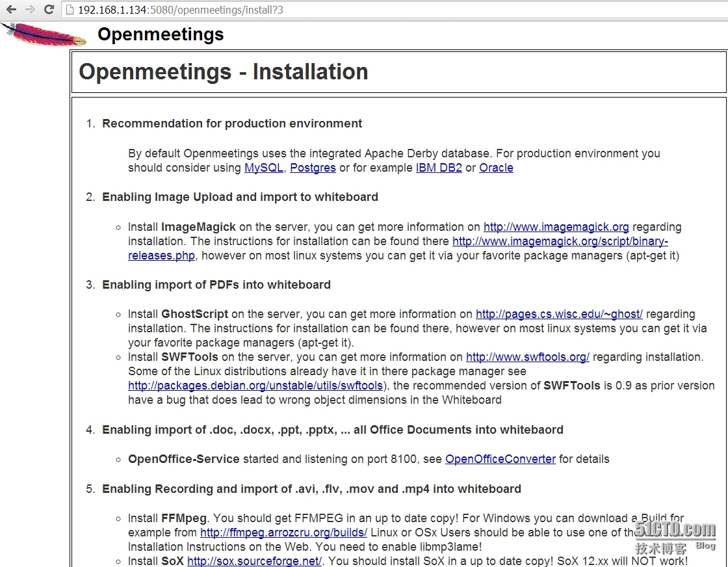
Task: Open the OpenOfficeConverter link
Action: 500,459
